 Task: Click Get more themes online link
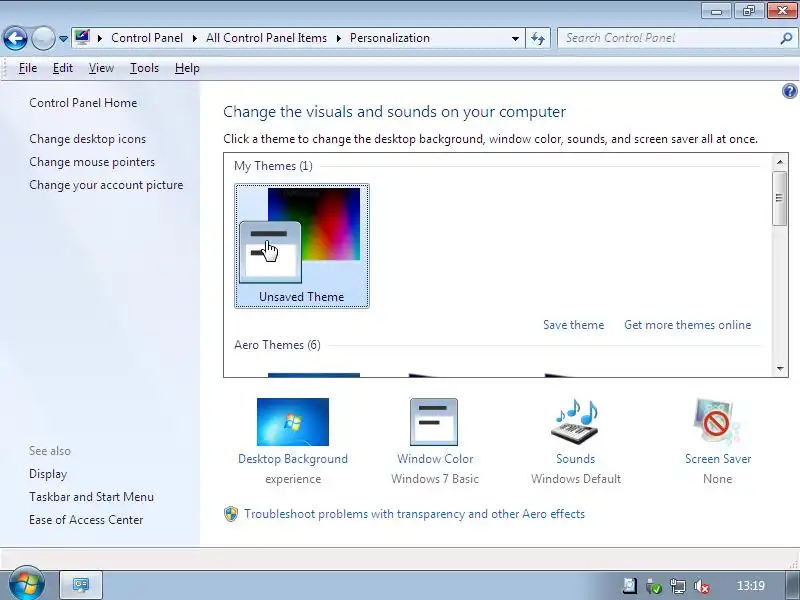(687, 325)
